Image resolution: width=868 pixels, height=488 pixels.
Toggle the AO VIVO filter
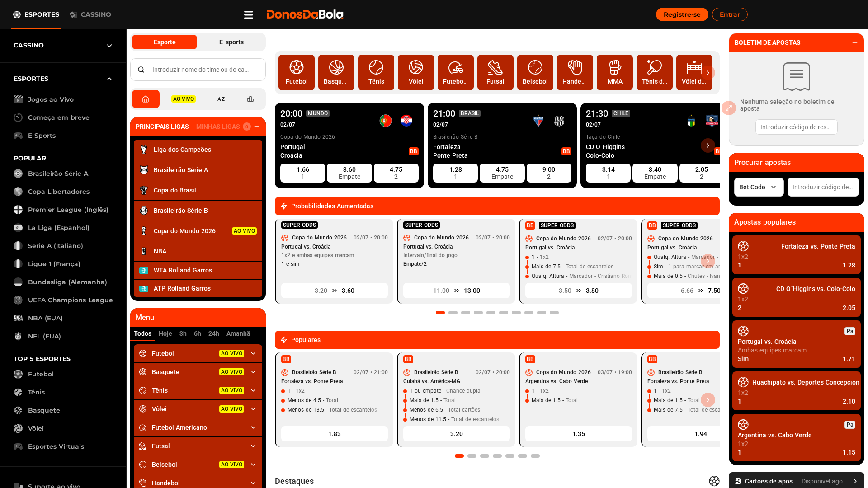pyautogui.click(x=184, y=99)
